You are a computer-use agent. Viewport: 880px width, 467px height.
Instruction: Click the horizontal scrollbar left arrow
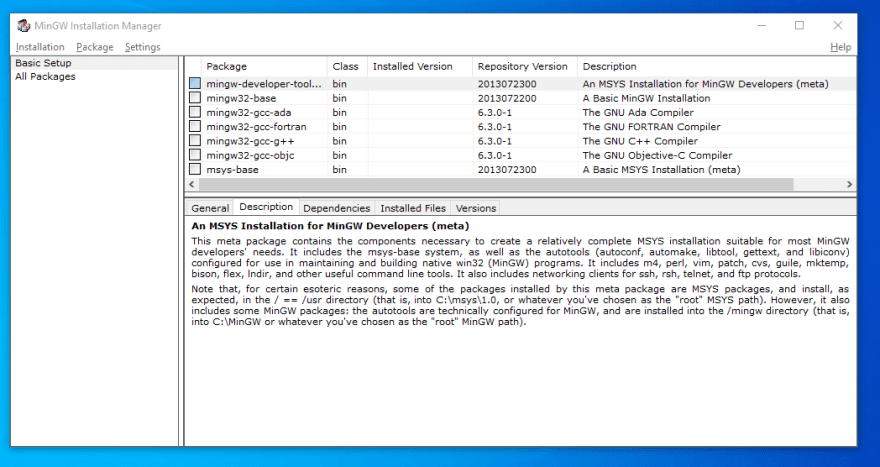192,184
